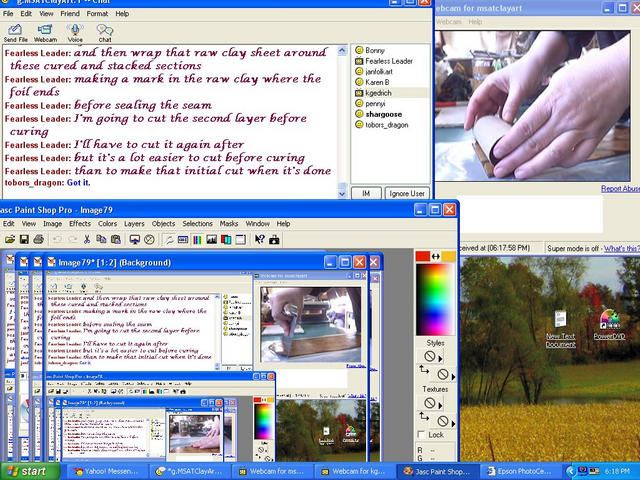Image resolution: width=640 pixels, height=480 pixels.
Task: Expand the background Styles flyout arrow
Action: [454, 376]
